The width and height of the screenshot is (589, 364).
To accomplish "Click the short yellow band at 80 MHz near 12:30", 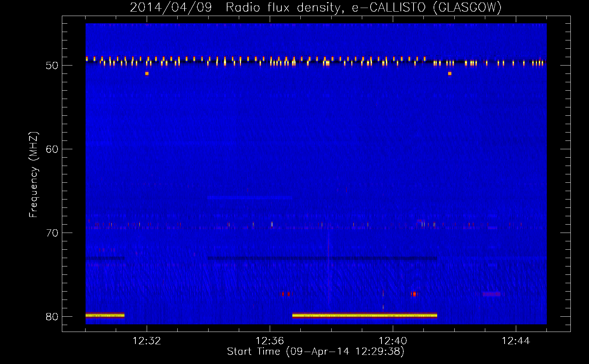I will point(105,315).
